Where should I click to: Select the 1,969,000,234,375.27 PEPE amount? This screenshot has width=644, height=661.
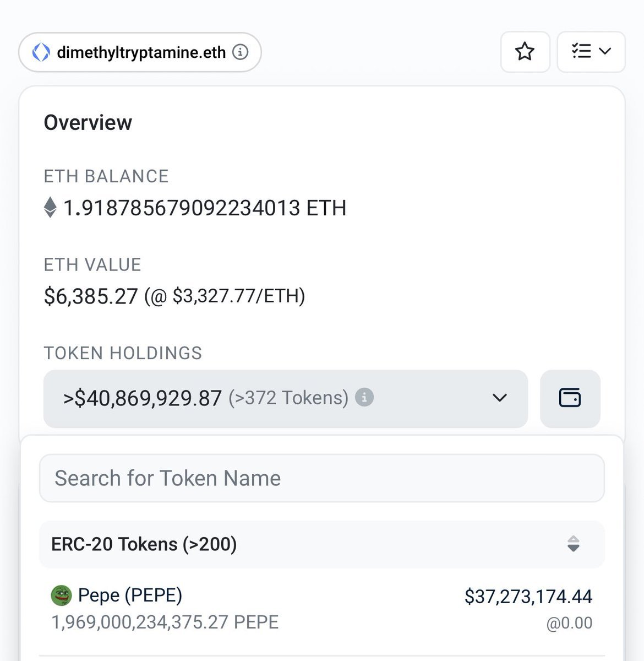coord(165,622)
